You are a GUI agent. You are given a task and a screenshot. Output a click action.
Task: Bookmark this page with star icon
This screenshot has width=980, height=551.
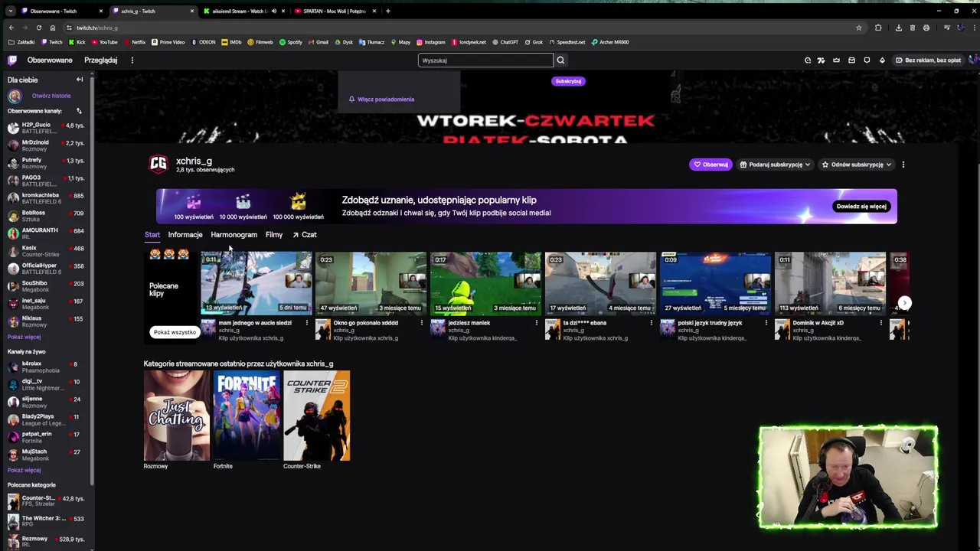click(x=859, y=28)
